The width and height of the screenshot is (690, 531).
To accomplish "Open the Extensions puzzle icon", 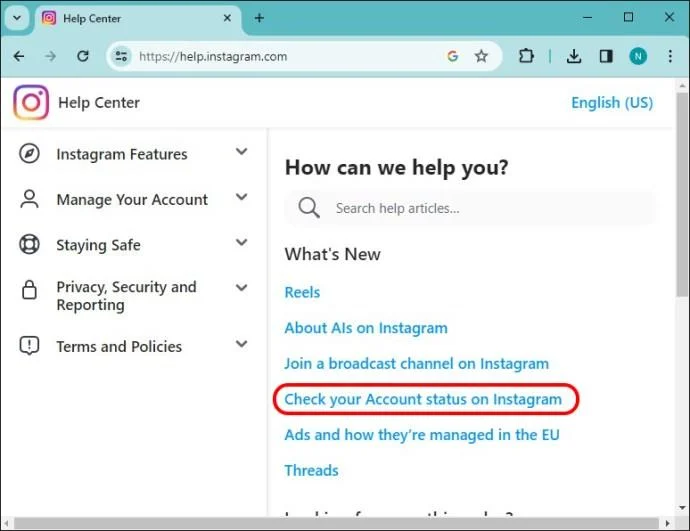I will [x=526, y=56].
